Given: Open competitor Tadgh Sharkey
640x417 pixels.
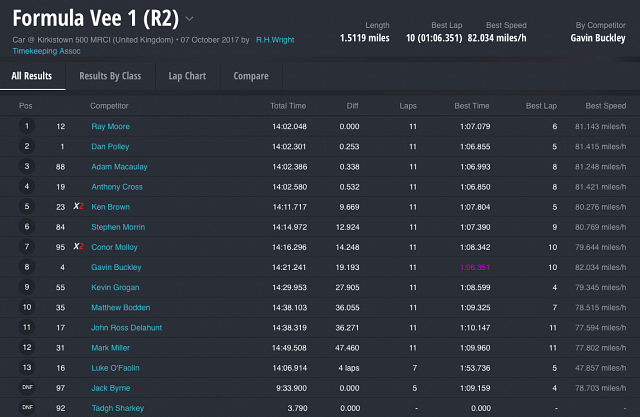Looking at the screenshot, I should [118, 408].
